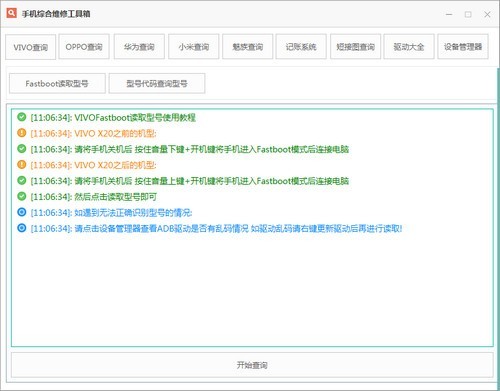Select the 魅族查询 tab
This screenshot has height=391, width=500.
coord(248,47)
